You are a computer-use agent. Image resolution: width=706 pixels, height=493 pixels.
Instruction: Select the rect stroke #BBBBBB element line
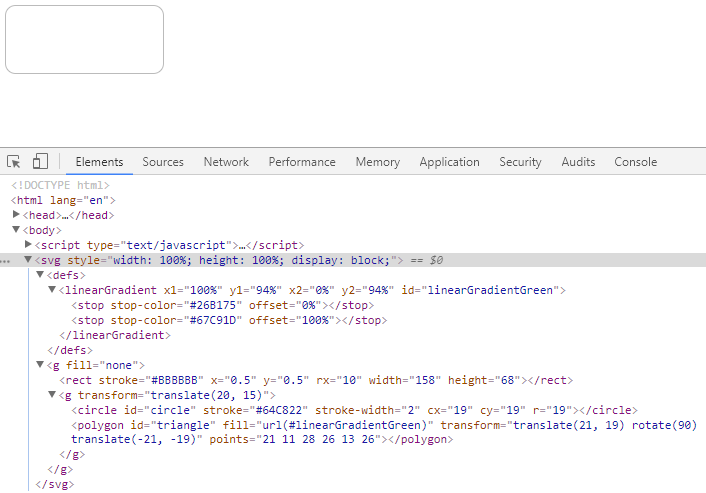pyautogui.click(x=316, y=380)
